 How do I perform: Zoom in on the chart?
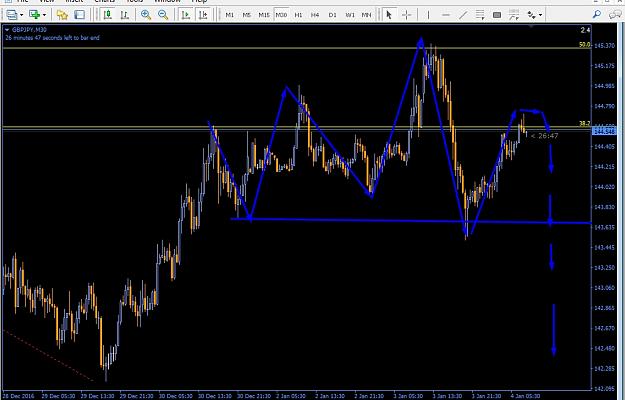(146, 15)
